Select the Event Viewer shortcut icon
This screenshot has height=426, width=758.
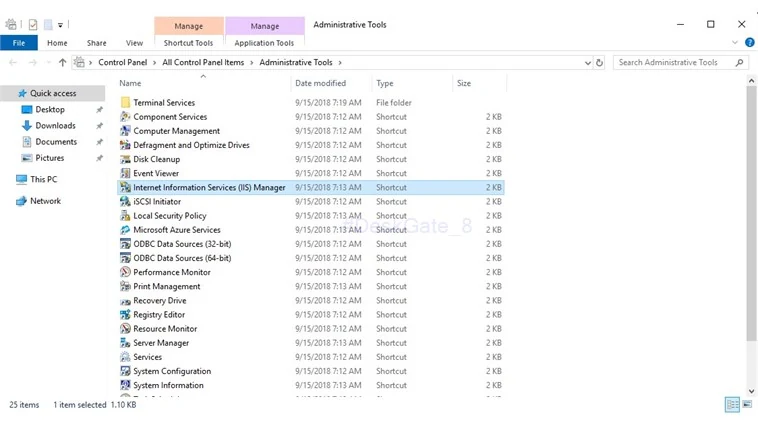tap(125, 173)
